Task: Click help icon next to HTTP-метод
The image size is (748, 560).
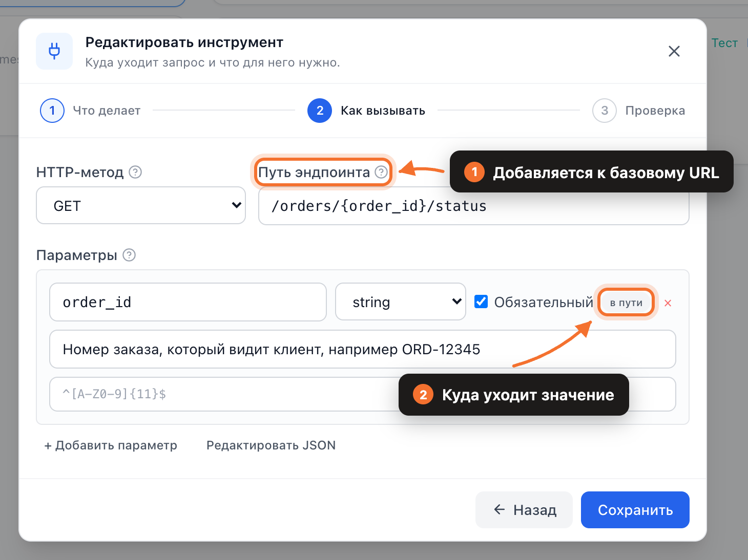Action: point(135,172)
